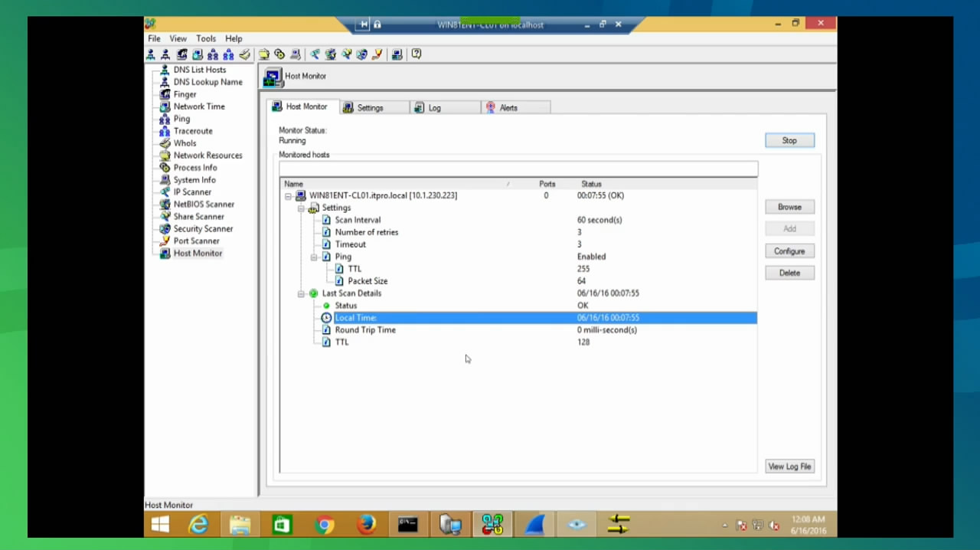Open the File menu
This screenshot has height=550, width=980.
point(154,38)
